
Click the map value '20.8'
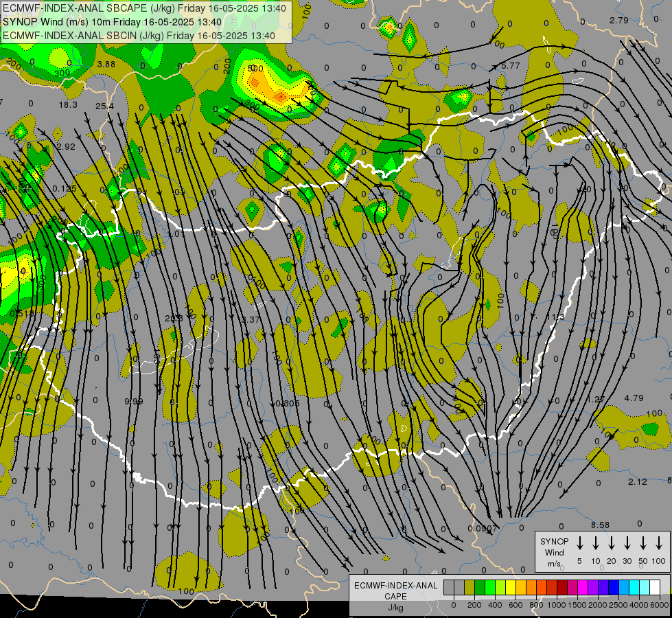tap(174, 318)
